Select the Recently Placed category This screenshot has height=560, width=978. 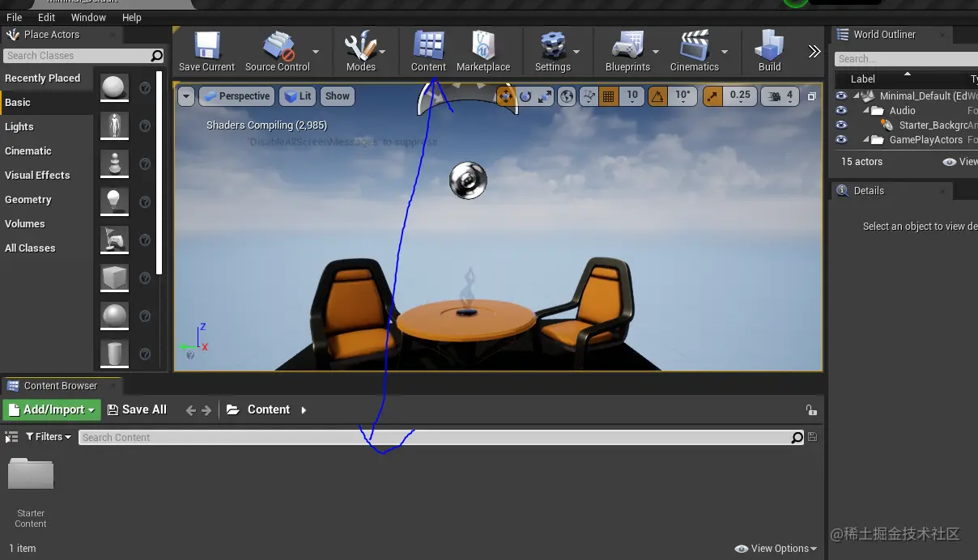pos(47,78)
